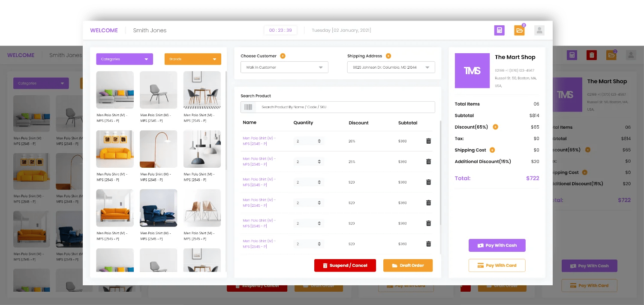Open draft orders folder showing 2 drafts
Viewport: 644px width, 305px height.
[519, 30]
